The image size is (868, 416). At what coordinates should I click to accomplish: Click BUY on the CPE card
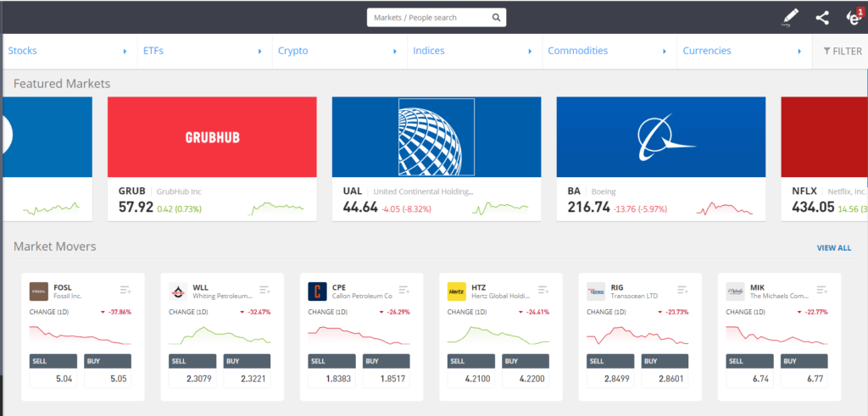point(387,361)
